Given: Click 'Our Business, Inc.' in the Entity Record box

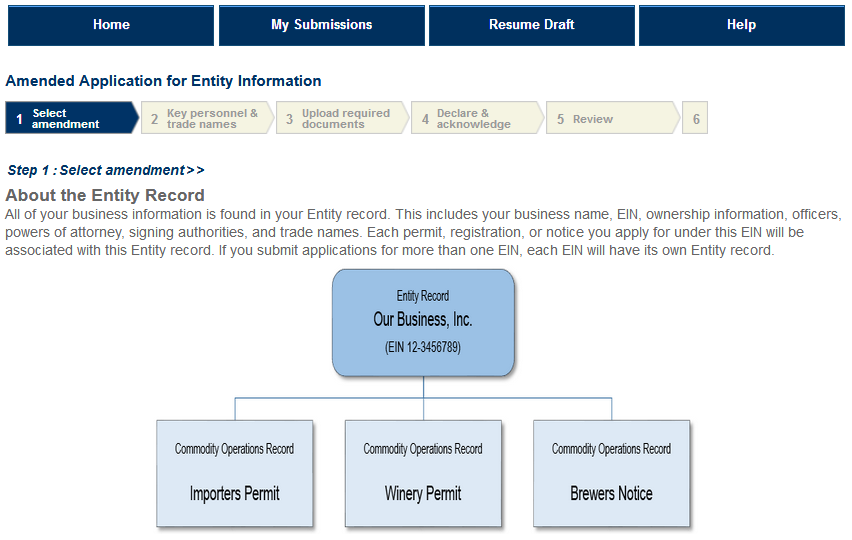Looking at the screenshot, I should [x=423, y=320].
